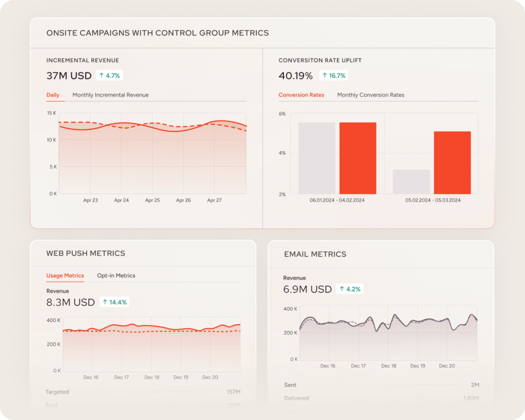
Task: Click the 16.7% uplift badge on conversion rate
Action: [334, 75]
